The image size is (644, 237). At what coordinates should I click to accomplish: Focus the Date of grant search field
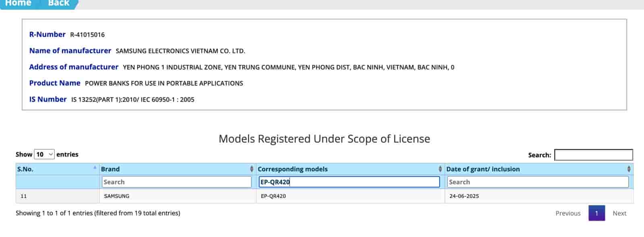(537, 182)
